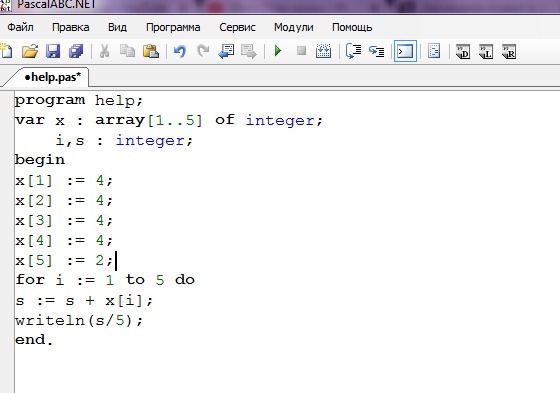Click the 'writeln(s/5);' line
Screen dimensions: 560x393
(x=79, y=320)
